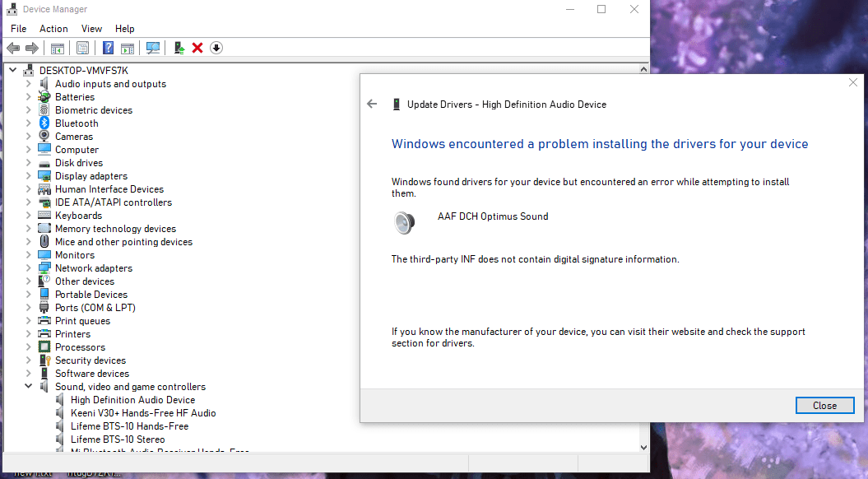The width and height of the screenshot is (868, 479).
Task: Click scroll down arrow in device tree
Action: tap(643, 448)
